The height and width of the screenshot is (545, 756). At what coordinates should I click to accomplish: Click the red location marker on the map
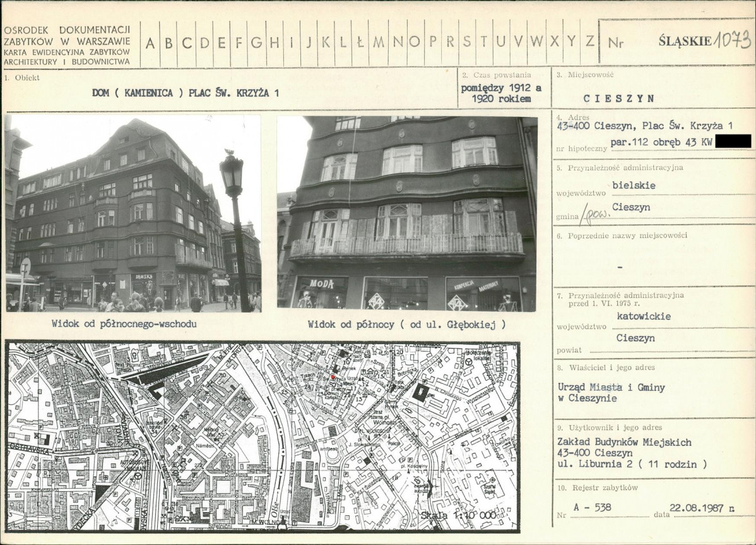[x=333, y=377]
